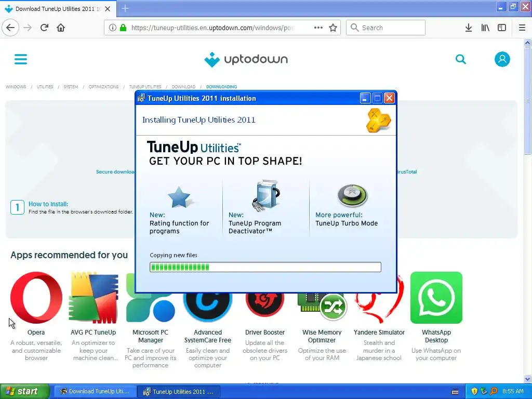Click the 8:55 AM system clock
Viewport: 532px width, 399px height.
click(x=513, y=391)
